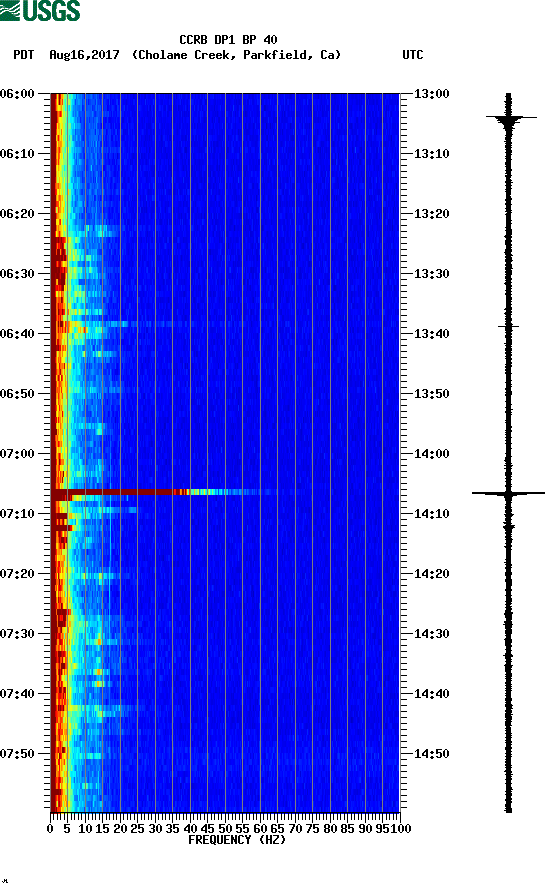
Task: Click the '07:40' PDT time label
Action: pyautogui.click(x=17, y=694)
